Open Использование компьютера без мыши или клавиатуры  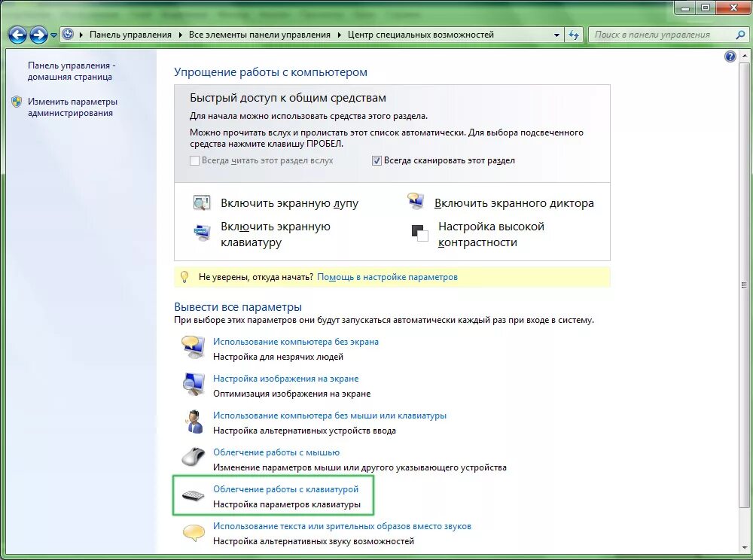[330, 415]
